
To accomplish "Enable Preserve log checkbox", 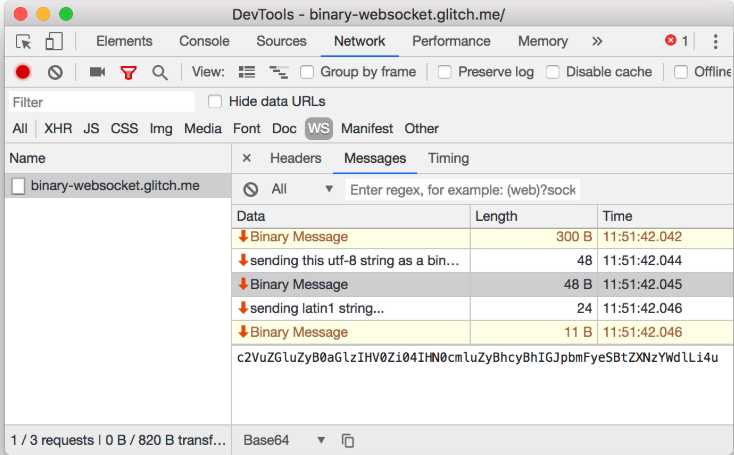I will tap(445, 72).
